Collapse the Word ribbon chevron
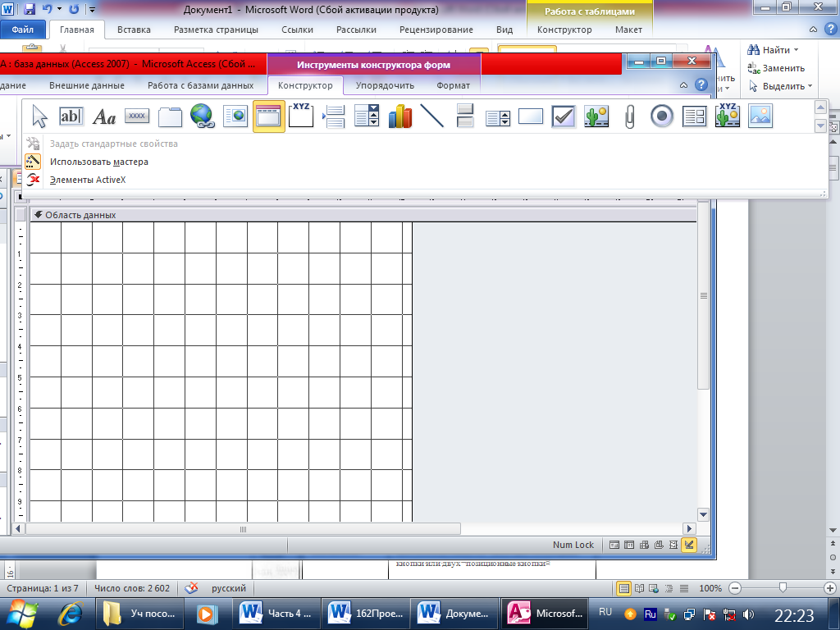Image resolution: width=840 pixels, height=630 pixels. (x=813, y=30)
